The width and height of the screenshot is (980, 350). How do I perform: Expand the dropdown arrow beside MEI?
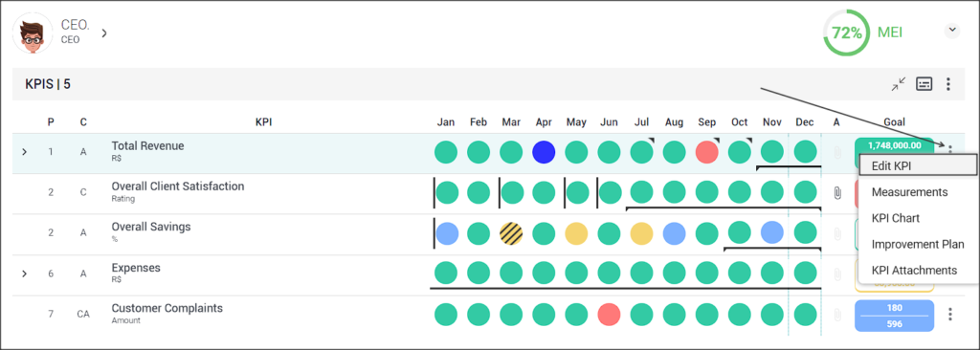[952, 30]
